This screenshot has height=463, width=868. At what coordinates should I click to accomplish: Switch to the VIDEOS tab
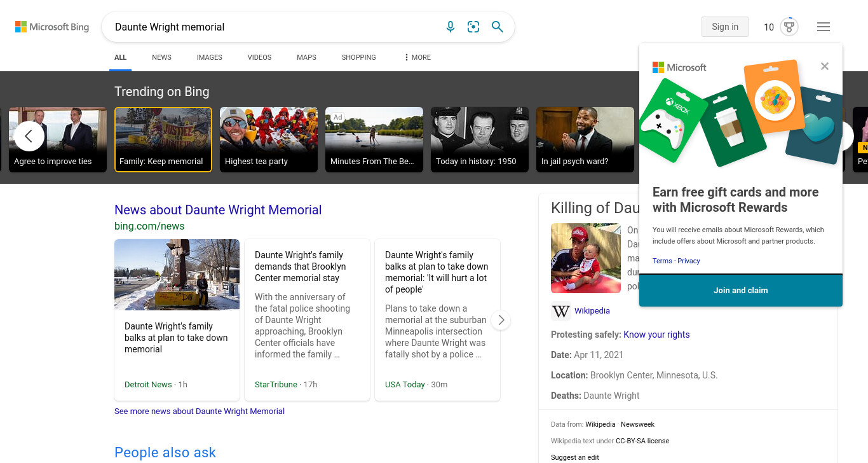[x=259, y=57]
